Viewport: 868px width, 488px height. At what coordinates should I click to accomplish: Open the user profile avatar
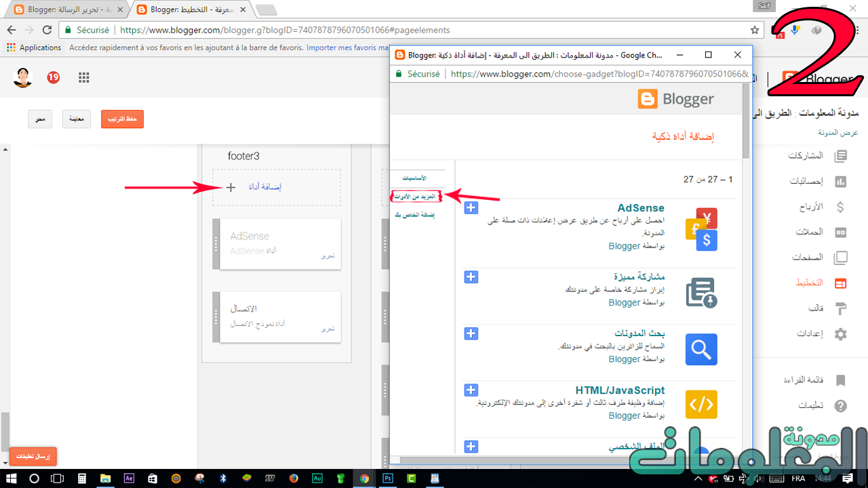(23, 77)
